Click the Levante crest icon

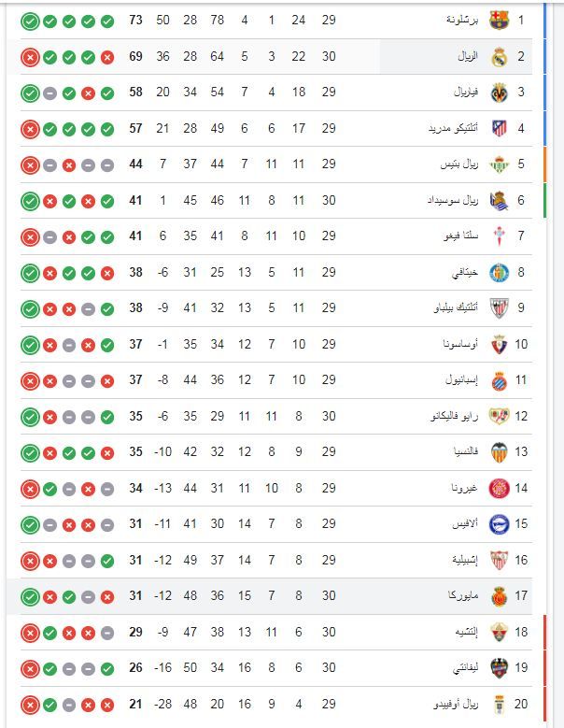(498, 667)
